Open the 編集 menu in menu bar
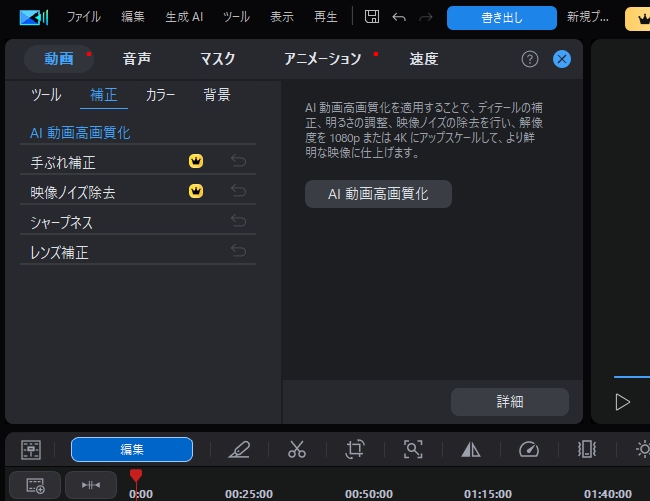The image size is (650, 501). point(133,17)
